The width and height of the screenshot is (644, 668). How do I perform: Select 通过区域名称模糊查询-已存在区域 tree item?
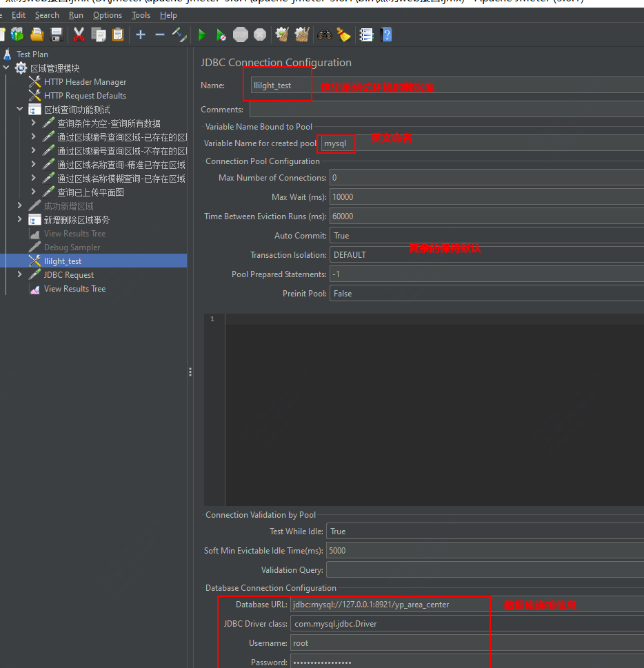coord(121,179)
